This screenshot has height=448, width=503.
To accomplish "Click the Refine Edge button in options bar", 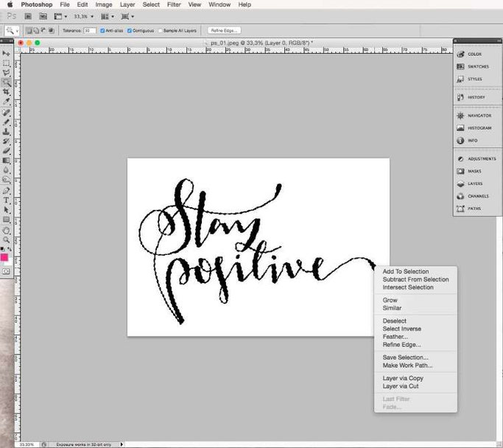I will click(224, 30).
